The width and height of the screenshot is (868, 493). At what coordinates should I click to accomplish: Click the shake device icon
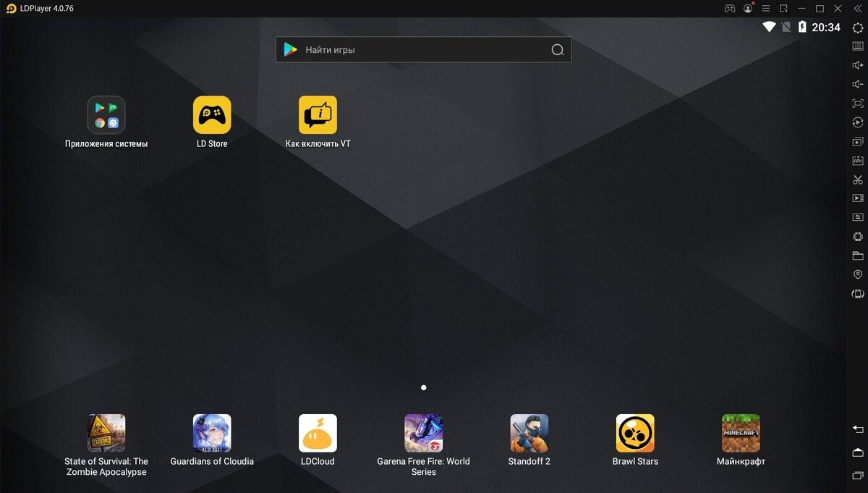[858, 236]
